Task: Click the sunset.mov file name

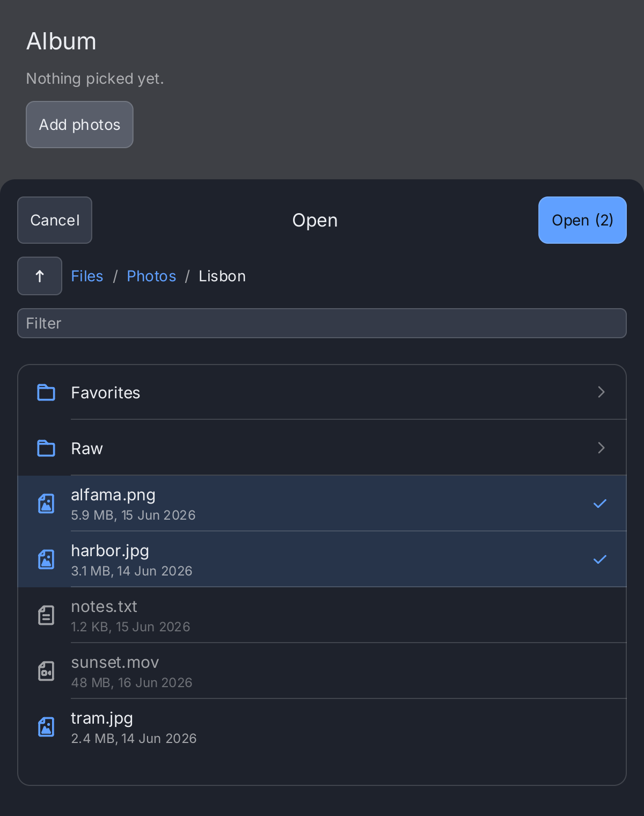Action: click(x=115, y=662)
